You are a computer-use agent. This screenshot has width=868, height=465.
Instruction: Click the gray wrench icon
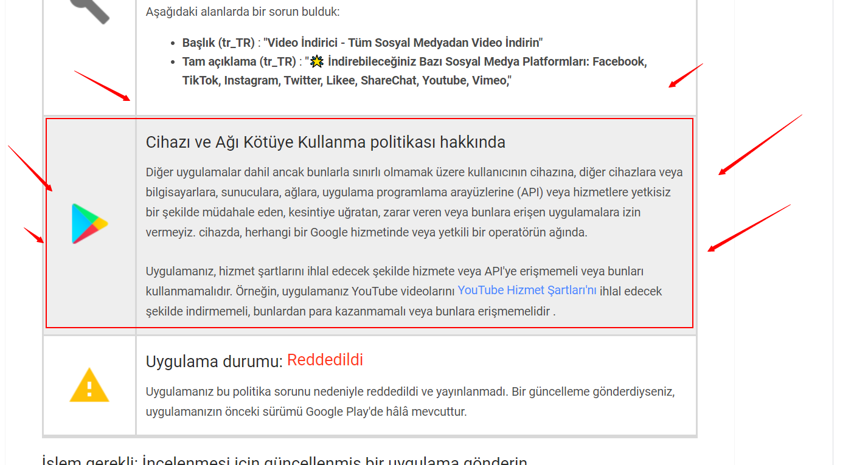(x=89, y=11)
